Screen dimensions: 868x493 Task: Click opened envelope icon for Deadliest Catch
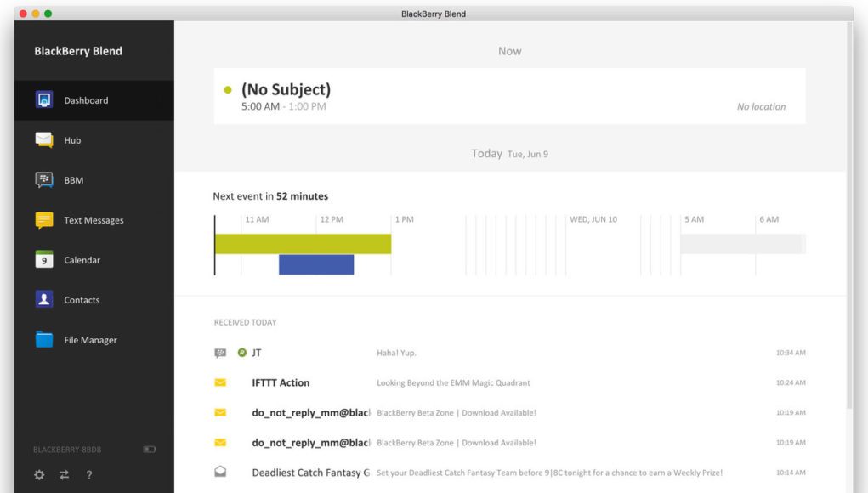click(220, 472)
